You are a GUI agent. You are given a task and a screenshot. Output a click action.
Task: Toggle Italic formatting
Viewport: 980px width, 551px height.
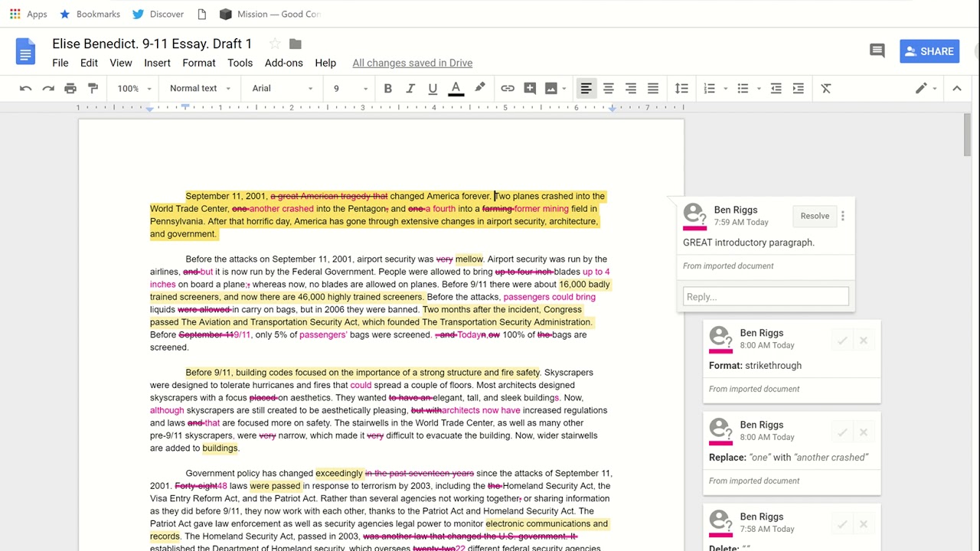pos(411,89)
